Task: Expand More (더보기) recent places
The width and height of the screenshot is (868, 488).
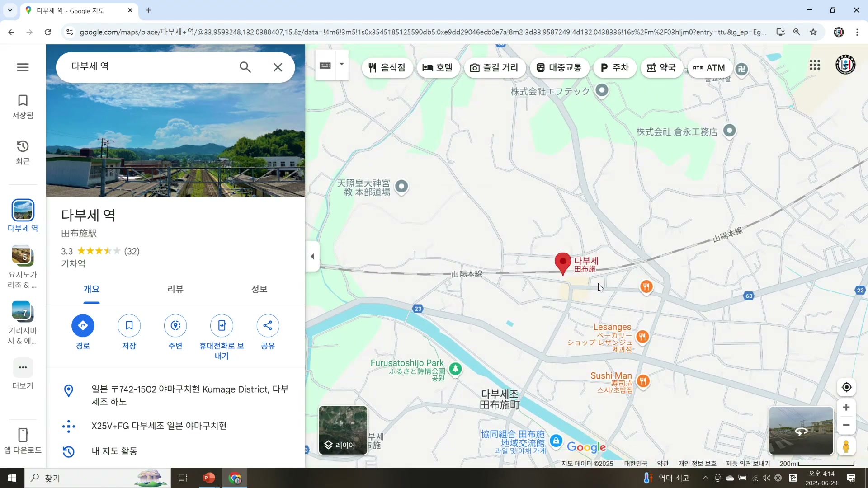Action: [x=23, y=368]
